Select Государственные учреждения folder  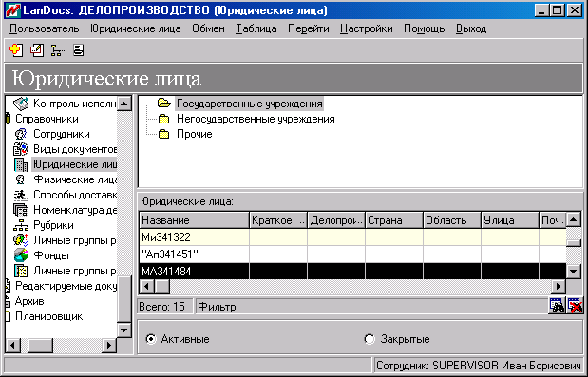pyautogui.click(x=250, y=104)
